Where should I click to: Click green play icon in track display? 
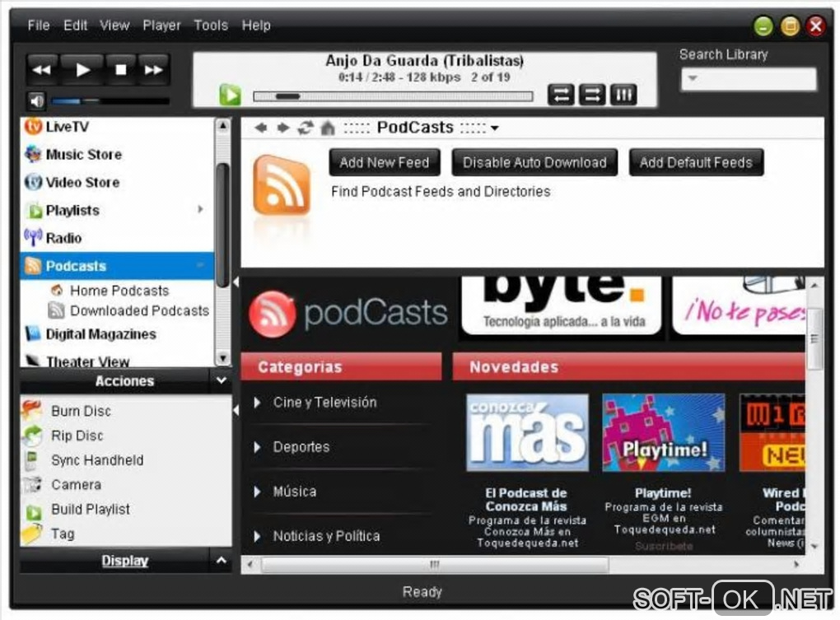pyautogui.click(x=231, y=96)
